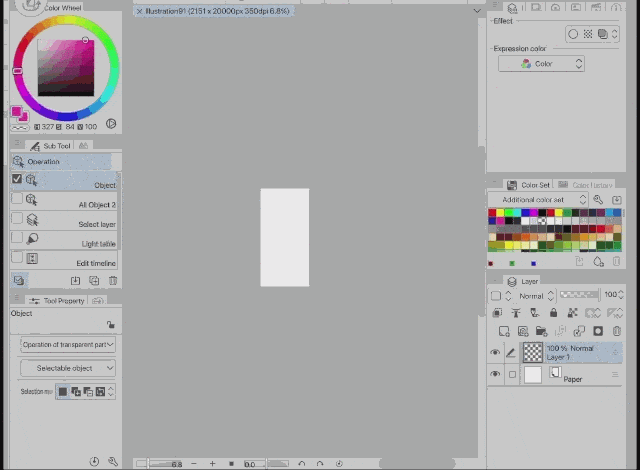Select the add to selection mode icon
This screenshot has height=470, width=640.
76,392
